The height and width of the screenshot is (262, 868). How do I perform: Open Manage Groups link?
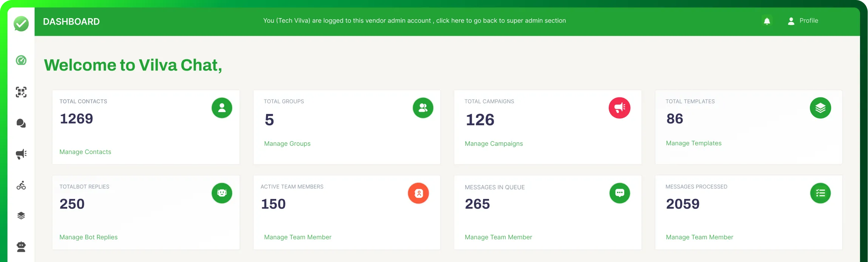tap(287, 143)
